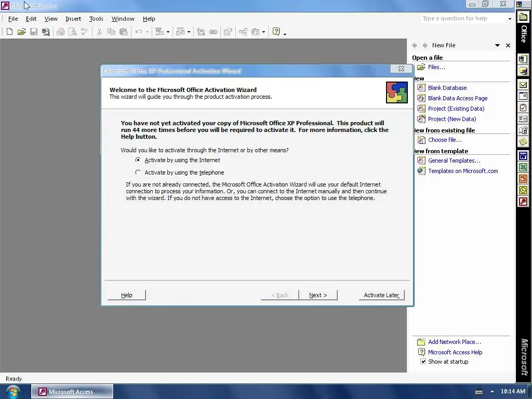Expand the OfficeLinks dropdown arrow

point(168,32)
